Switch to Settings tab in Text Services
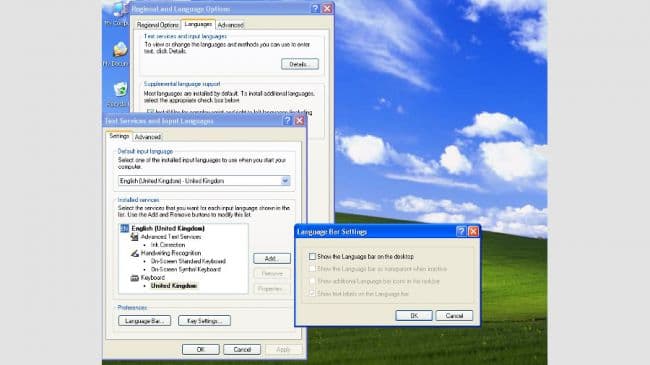This screenshot has width=650, height=365. [119, 136]
